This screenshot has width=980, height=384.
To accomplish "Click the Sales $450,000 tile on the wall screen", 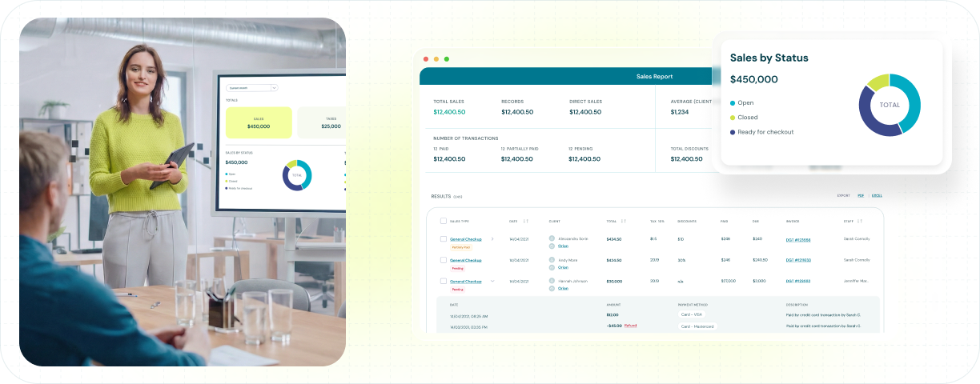I will coord(259,122).
